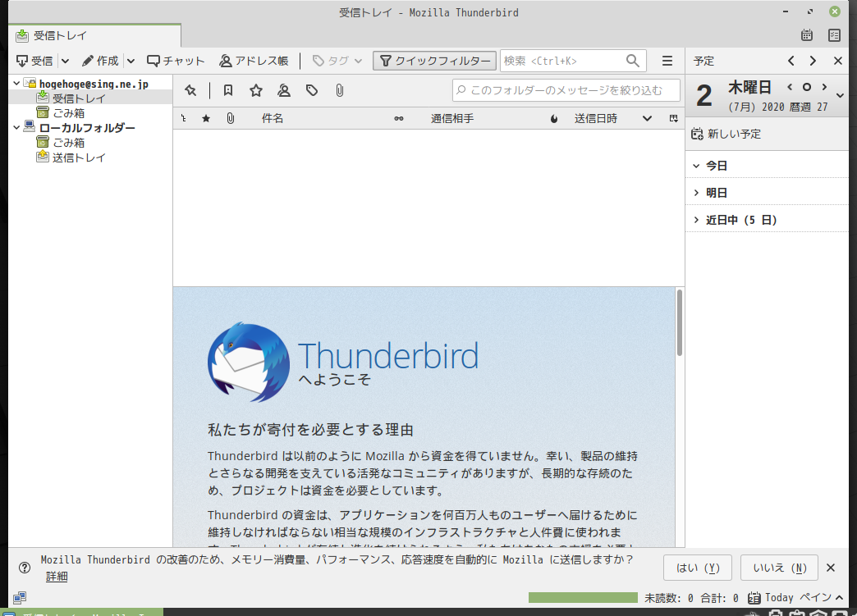Viewport: 857px width, 616px height.
Task: Click the 作成 (Write) button
Action: point(100,61)
